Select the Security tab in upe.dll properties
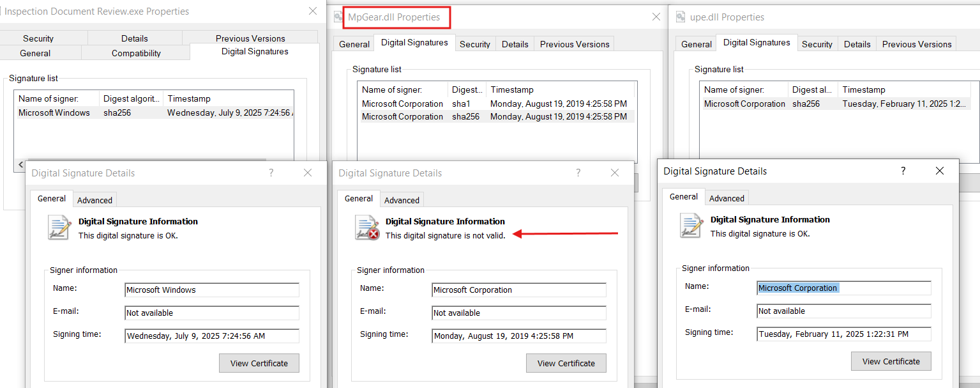This screenshot has width=980, height=388. coord(817,43)
